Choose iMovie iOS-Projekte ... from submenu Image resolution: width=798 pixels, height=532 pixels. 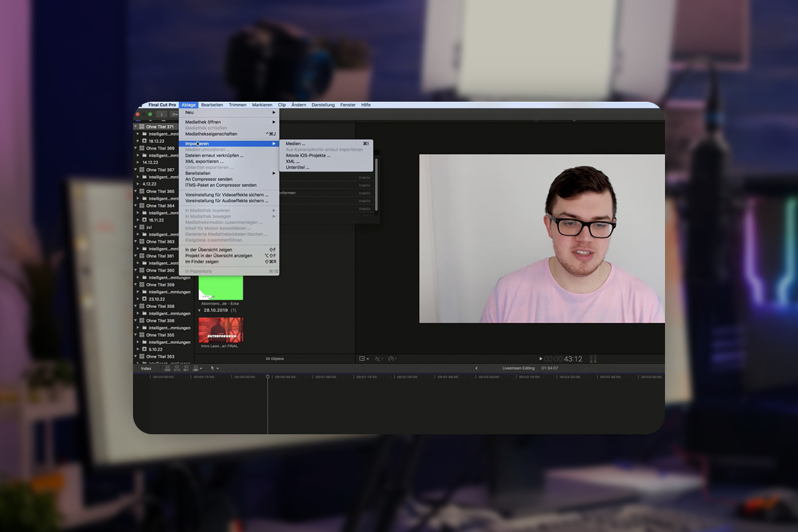(x=327, y=156)
